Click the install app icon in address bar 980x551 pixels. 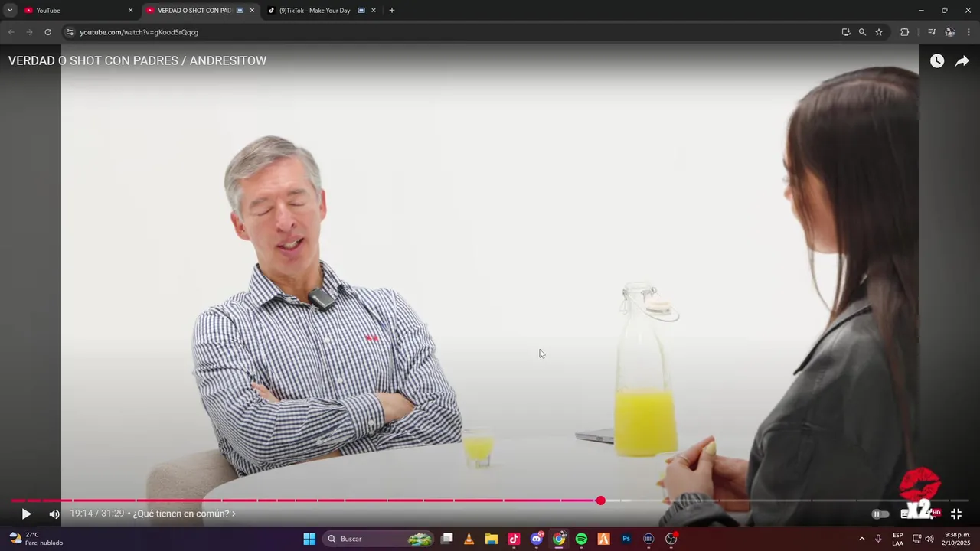pos(846,32)
